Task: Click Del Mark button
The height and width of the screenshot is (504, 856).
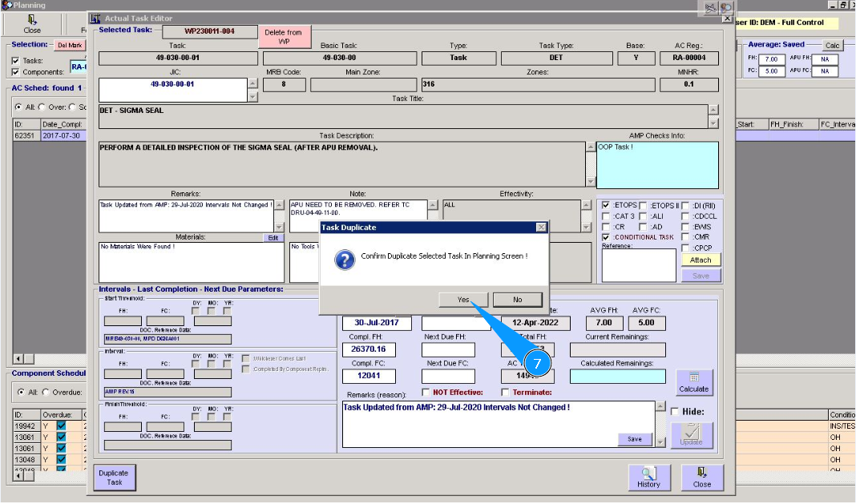Action: [70, 46]
